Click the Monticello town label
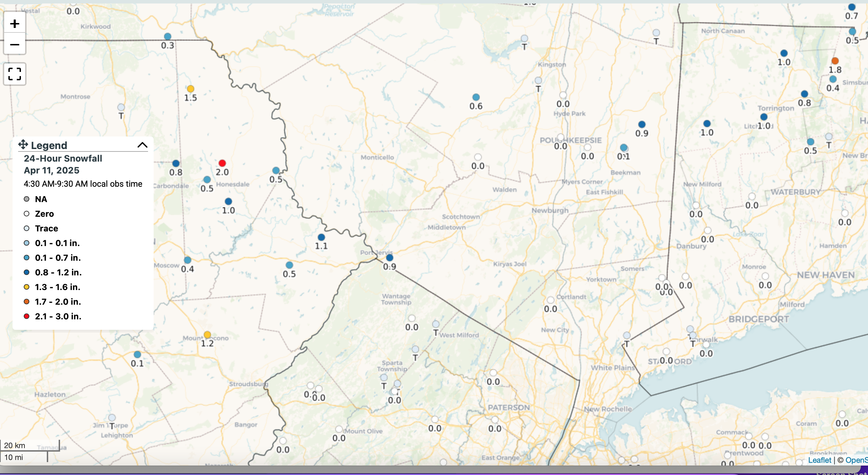The image size is (868, 475). tap(377, 157)
